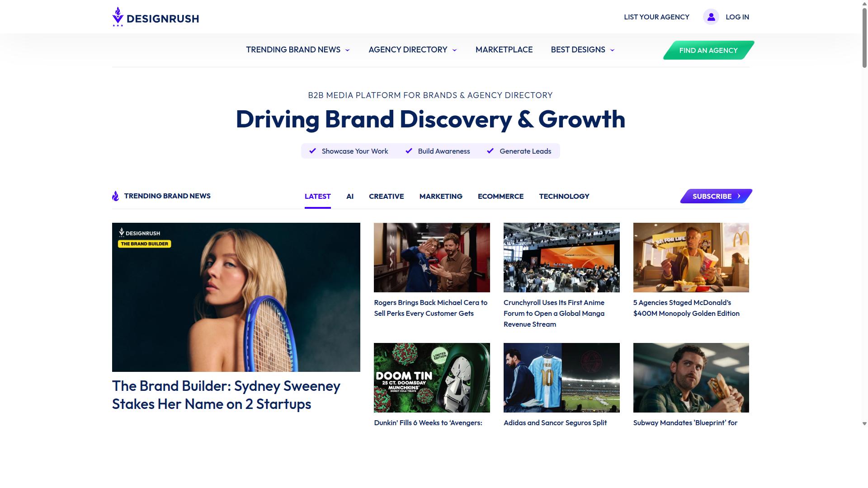
Task: Click the Find An Agency button
Action: pos(708,50)
